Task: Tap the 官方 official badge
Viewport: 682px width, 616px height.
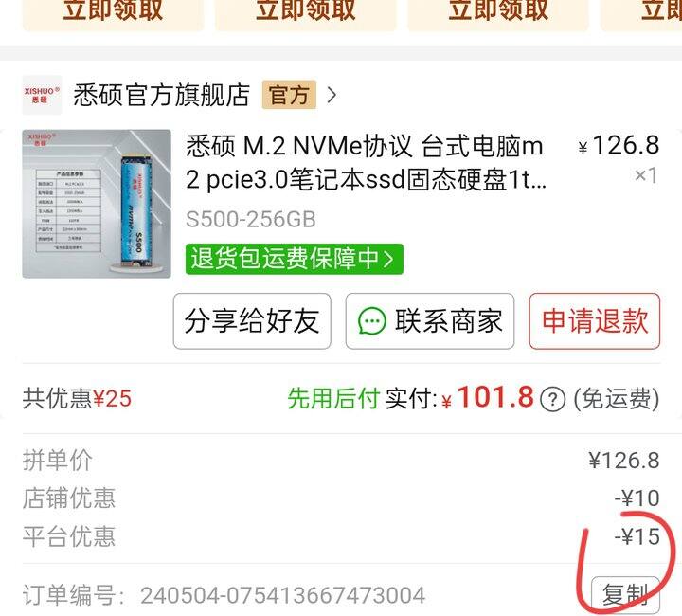Action: [289, 95]
